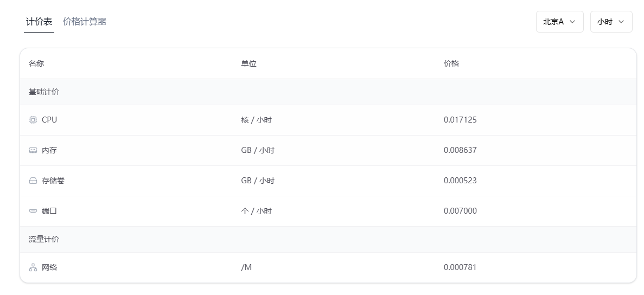Image resolution: width=644 pixels, height=295 pixels.
Task: Open the 北京A region dropdown
Action: pos(559,22)
